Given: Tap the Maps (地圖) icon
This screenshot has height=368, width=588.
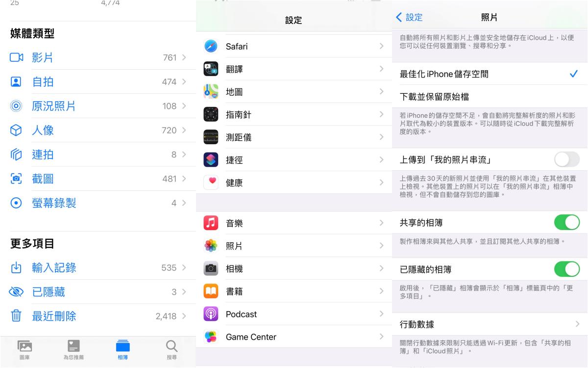Looking at the screenshot, I should [211, 92].
